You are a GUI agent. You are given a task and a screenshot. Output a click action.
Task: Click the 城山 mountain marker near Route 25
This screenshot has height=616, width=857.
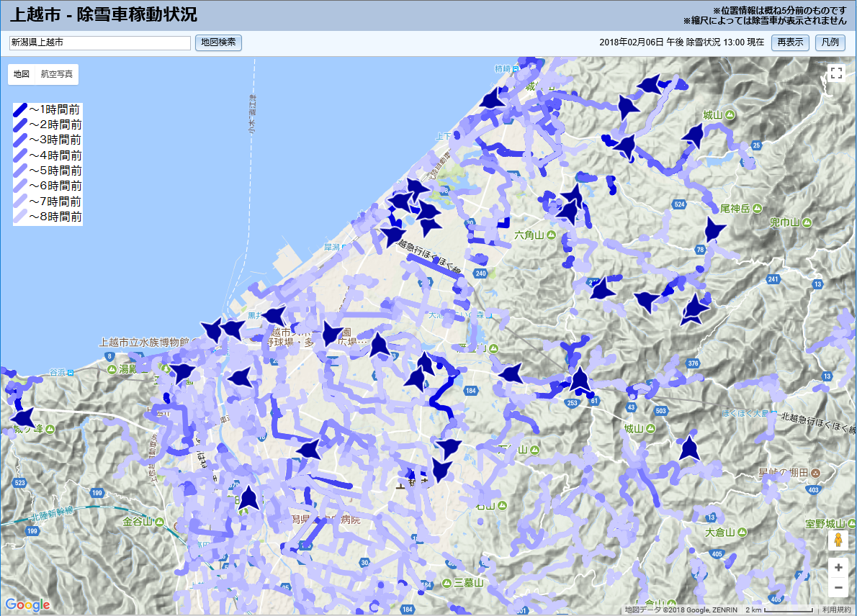click(x=730, y=115)
